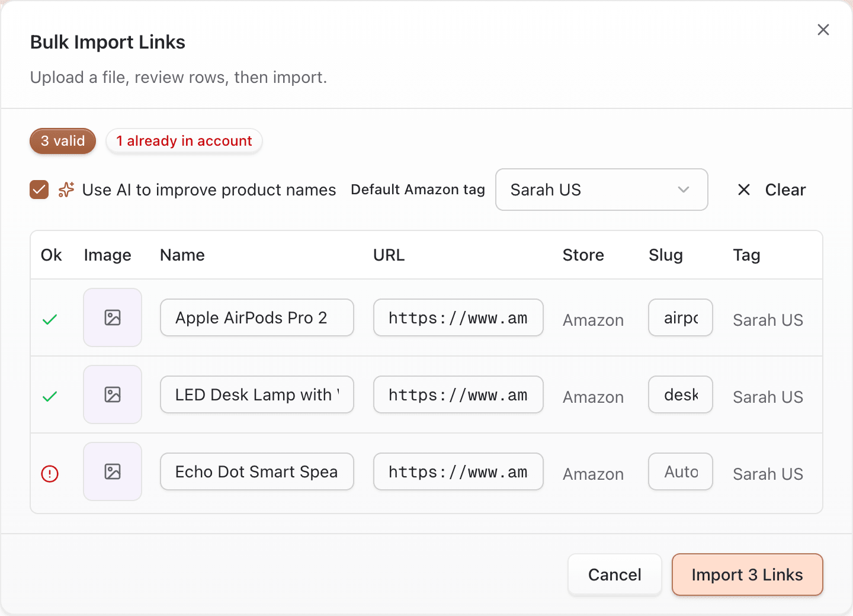Viewport: 853px width, 616px height.
Task: Edit the Echo Dot Smart Speaker name field
Action: pyautogui.click(x=257, y=471)
